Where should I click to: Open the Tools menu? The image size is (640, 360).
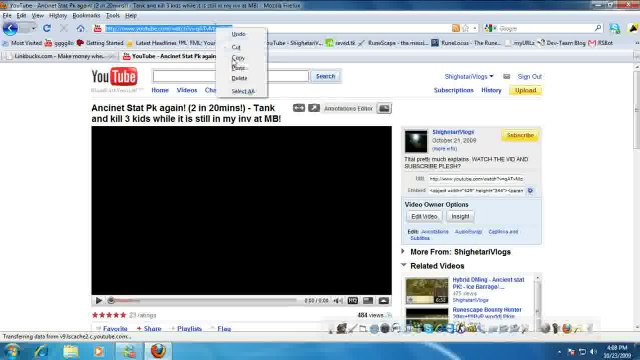[x=113, y=16]
